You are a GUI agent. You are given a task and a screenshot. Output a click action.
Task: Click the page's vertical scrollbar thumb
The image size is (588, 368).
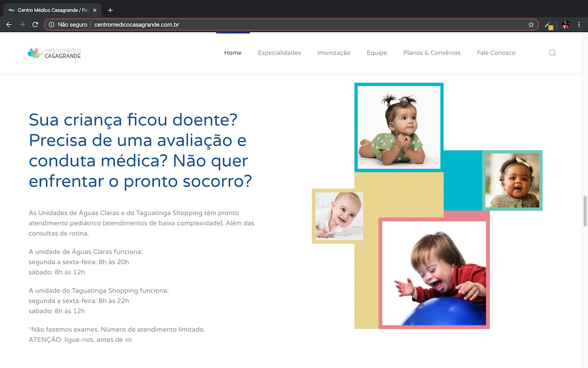point(585,211)
